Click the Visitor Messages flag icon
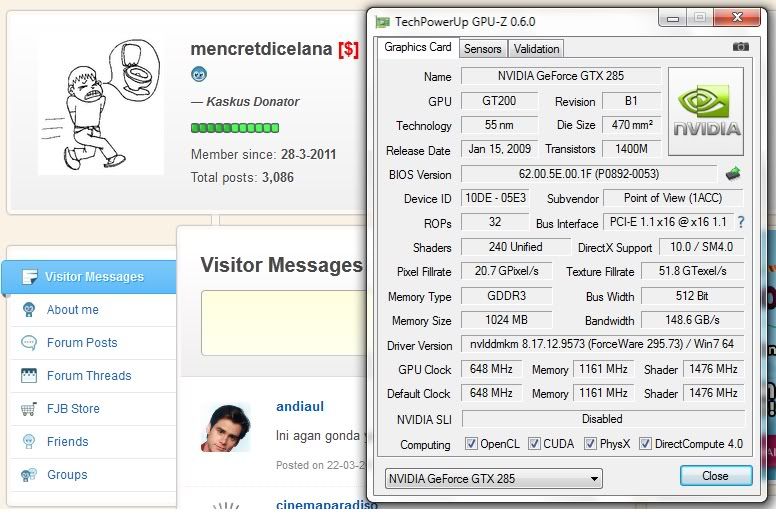776x518 pixels. click(x=30, y=277)
